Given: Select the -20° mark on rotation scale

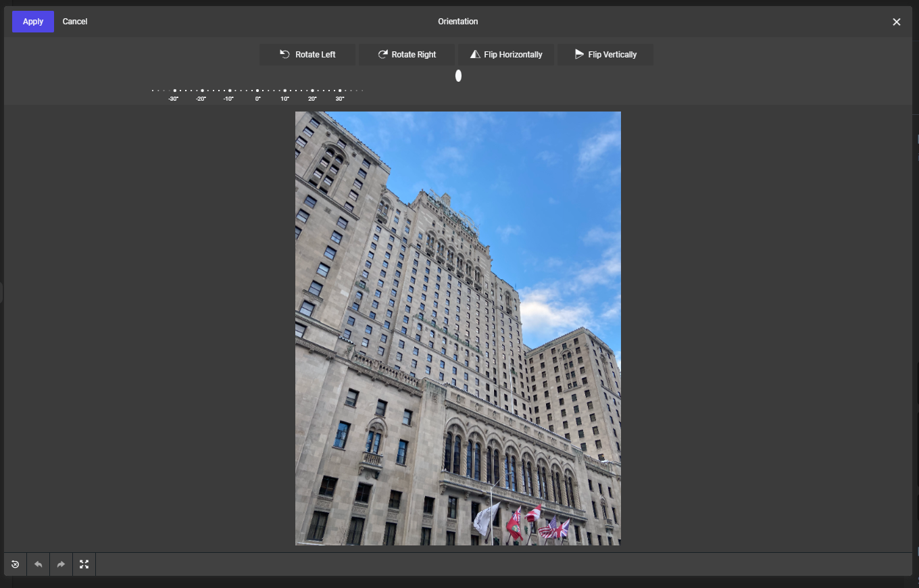Looking at the screenshot, I should tap(202, 91).
